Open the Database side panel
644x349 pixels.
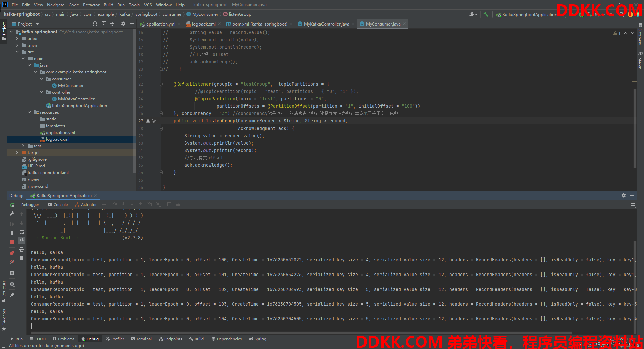tap(640, 34)
